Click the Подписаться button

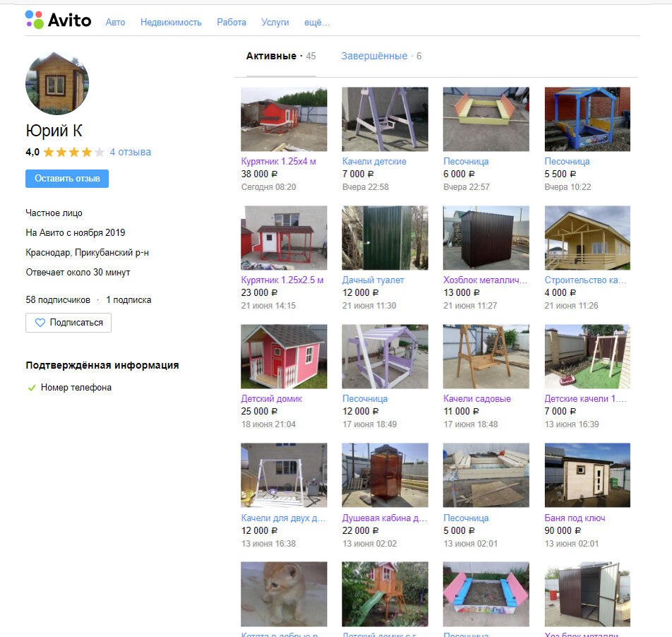click(x=68, y=323)
